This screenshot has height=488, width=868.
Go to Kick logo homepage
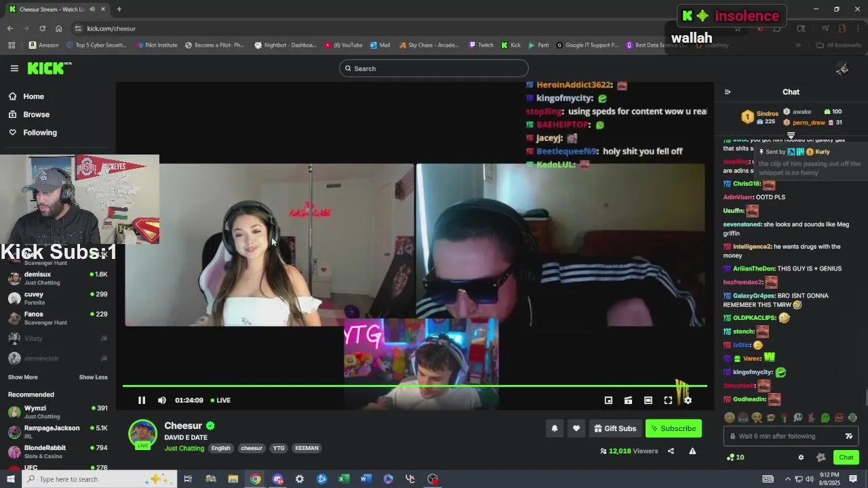pos(50,68)
